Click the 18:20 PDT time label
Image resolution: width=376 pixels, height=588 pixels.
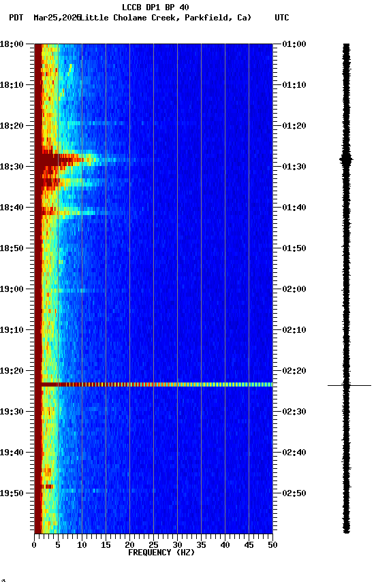(12, 126)
